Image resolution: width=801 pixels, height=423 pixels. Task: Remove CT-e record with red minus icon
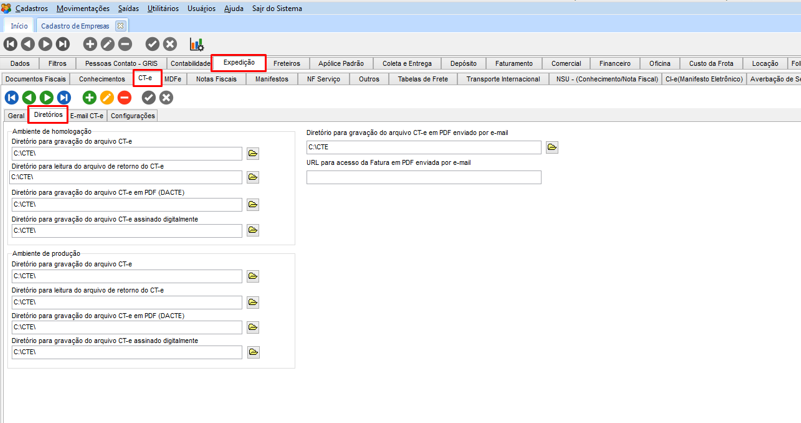pyautogui.click(x=124, y=98)
